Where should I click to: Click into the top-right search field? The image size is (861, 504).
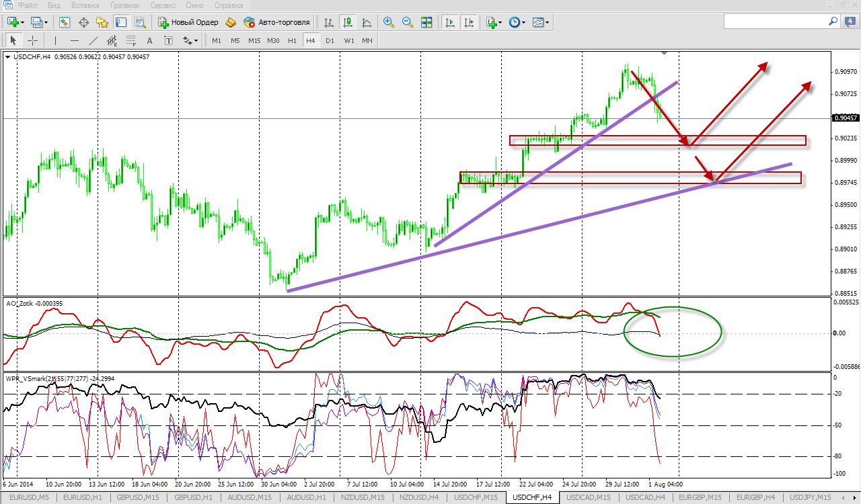coord(774,22)
